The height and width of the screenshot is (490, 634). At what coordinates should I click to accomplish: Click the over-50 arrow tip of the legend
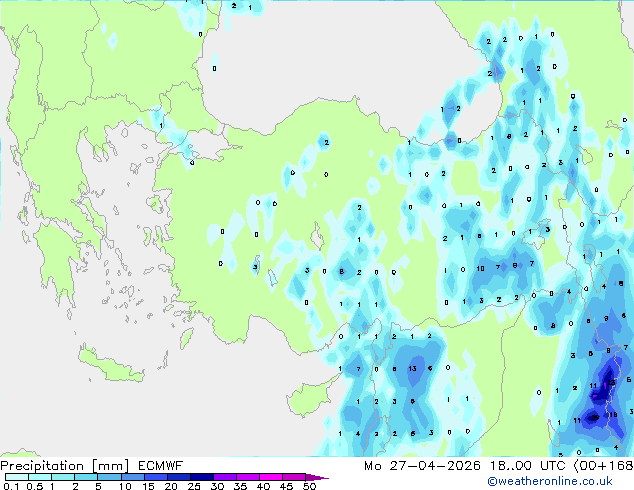tap(317, 477)
